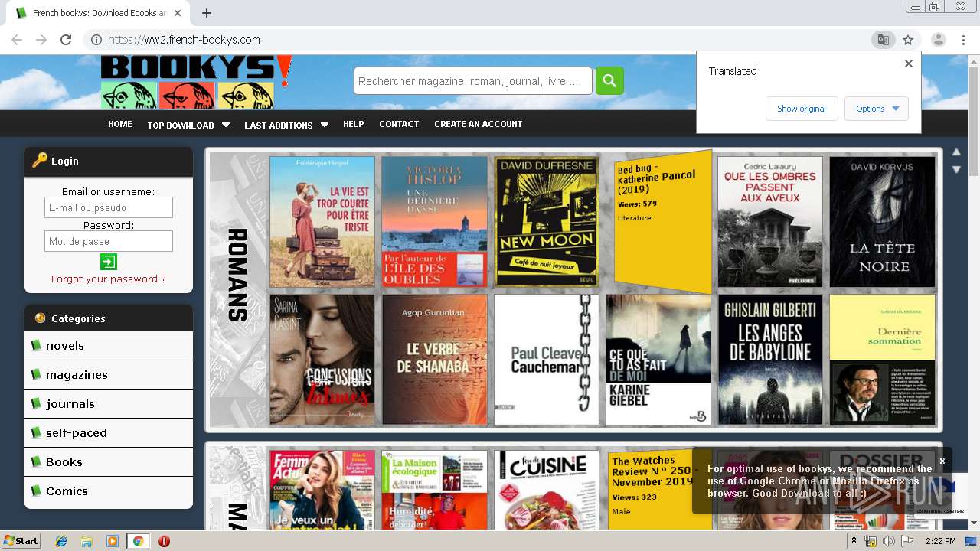
Task: Open the Bed bug Katherine Pancol card
Action: (x=663, y=222)
